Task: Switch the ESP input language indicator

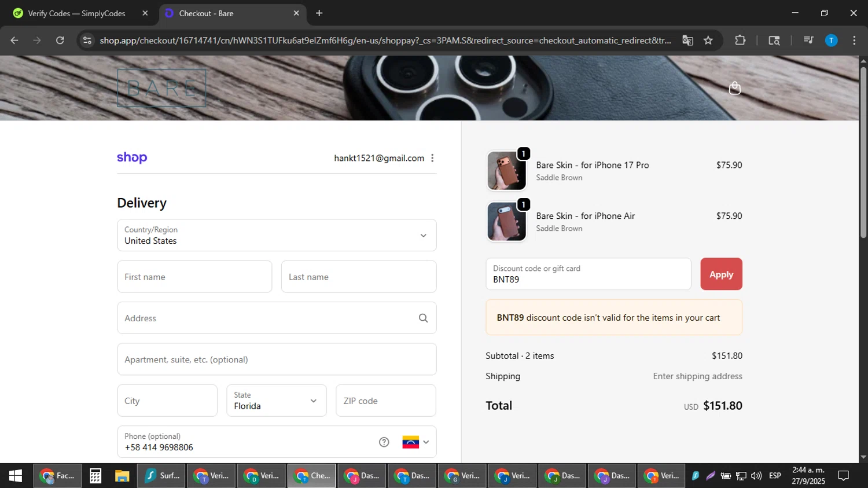Action: (775, 476)
